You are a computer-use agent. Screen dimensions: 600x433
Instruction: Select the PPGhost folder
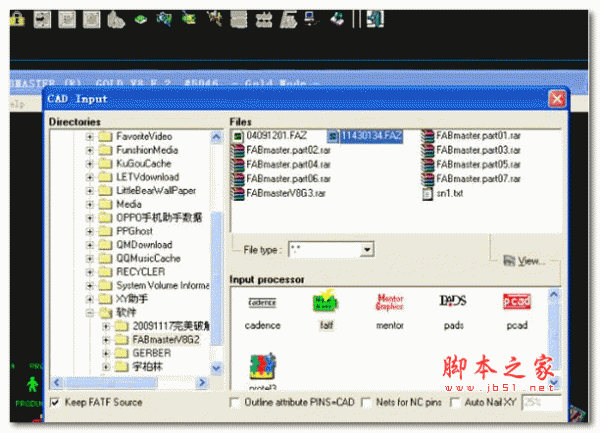pyautogui.click(x=134, y=231)
